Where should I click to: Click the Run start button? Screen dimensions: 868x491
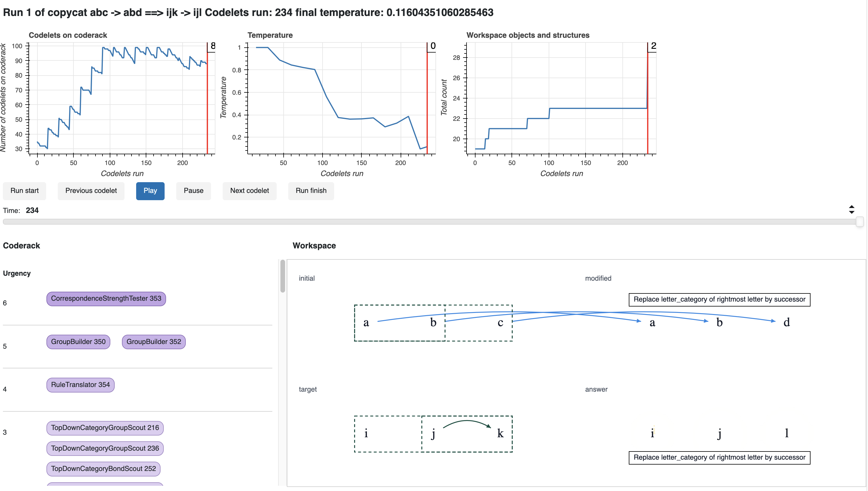(25, 191)
